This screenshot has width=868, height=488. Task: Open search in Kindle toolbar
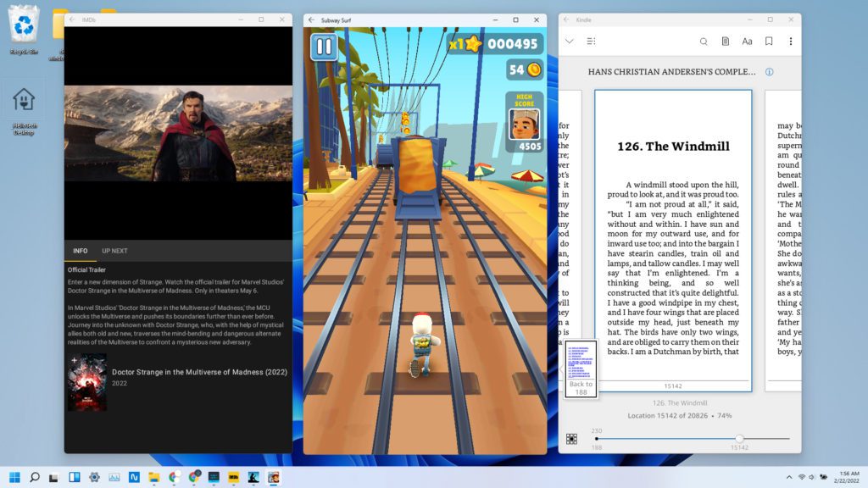704,41
